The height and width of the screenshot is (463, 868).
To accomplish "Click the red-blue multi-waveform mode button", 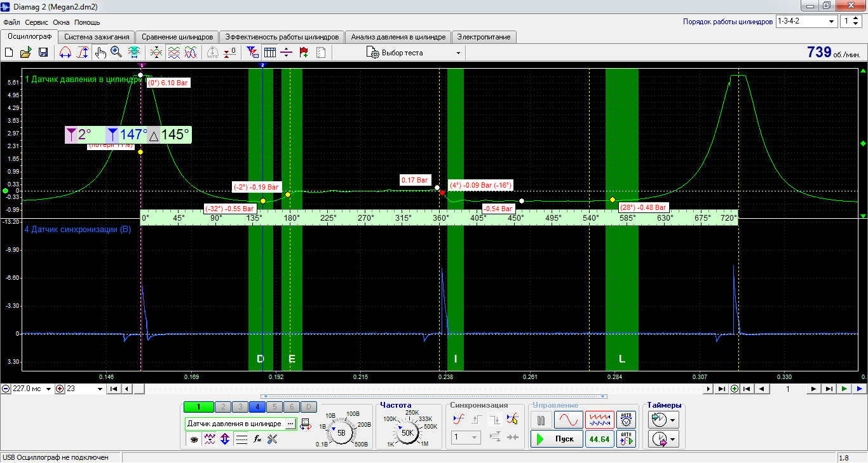I will tap(599, 420).
